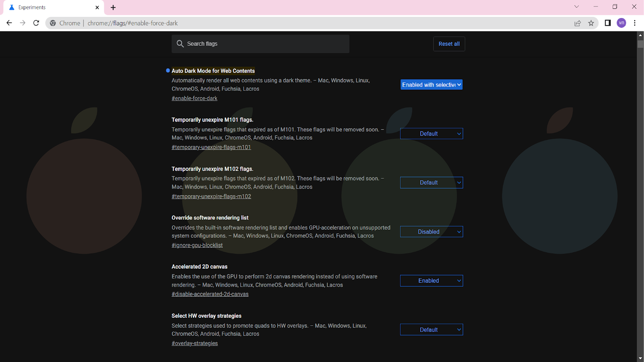Follow the #overlay-strategies link
Viewport: 644px width, 362px height.
tap(195, 343)
